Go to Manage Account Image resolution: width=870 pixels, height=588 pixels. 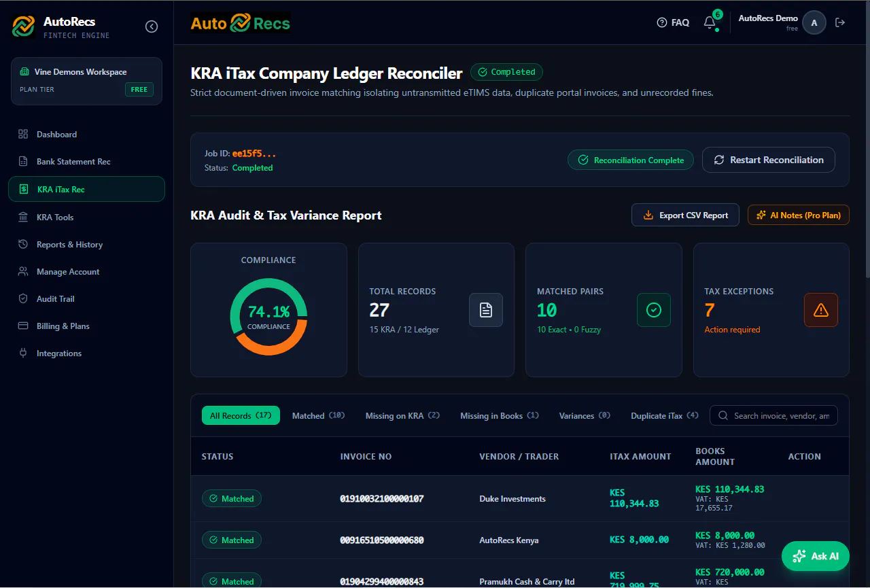click(x=86, y=272)
